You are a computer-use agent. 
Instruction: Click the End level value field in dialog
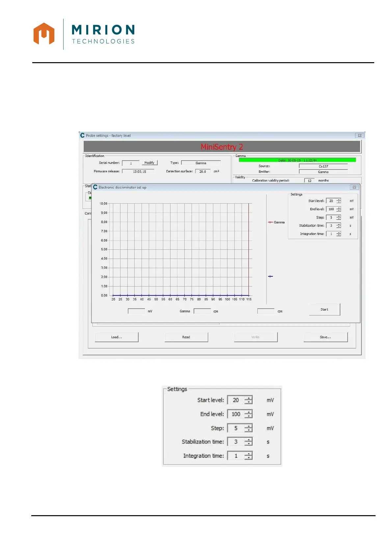point(331,209)
